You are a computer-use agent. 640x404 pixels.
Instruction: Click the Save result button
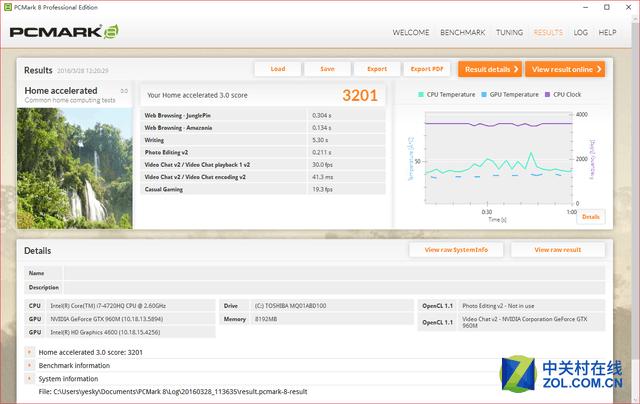327,69
